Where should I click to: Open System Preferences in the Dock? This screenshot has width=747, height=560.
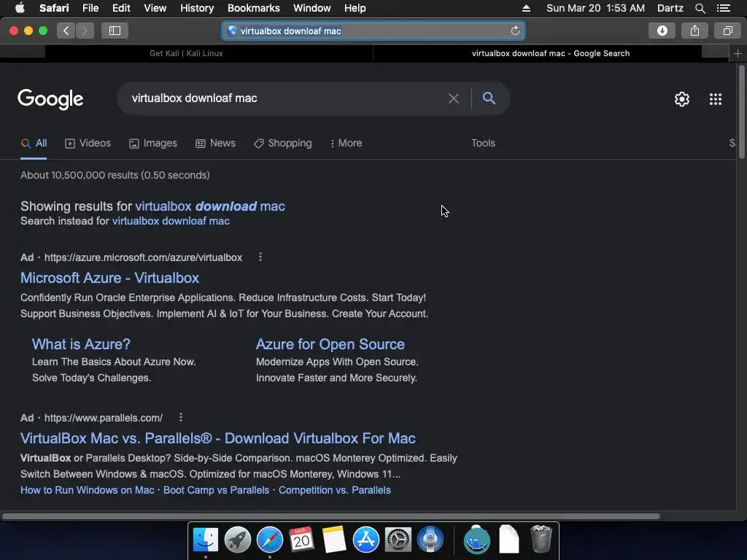(398, 540)
